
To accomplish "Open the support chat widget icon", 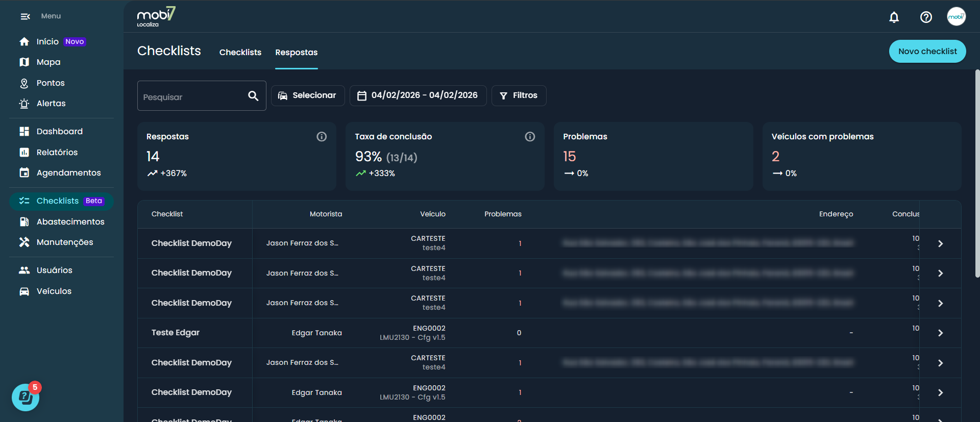I will 25,398.
